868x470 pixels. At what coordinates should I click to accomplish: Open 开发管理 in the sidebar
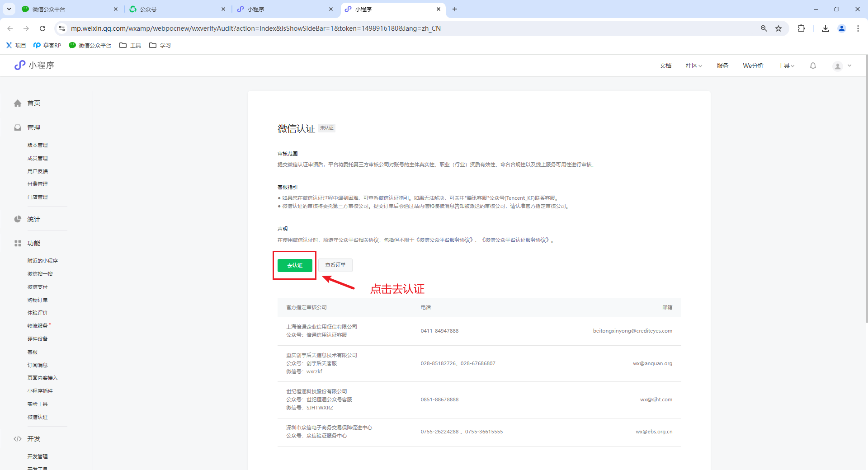[x=38, y=456]
